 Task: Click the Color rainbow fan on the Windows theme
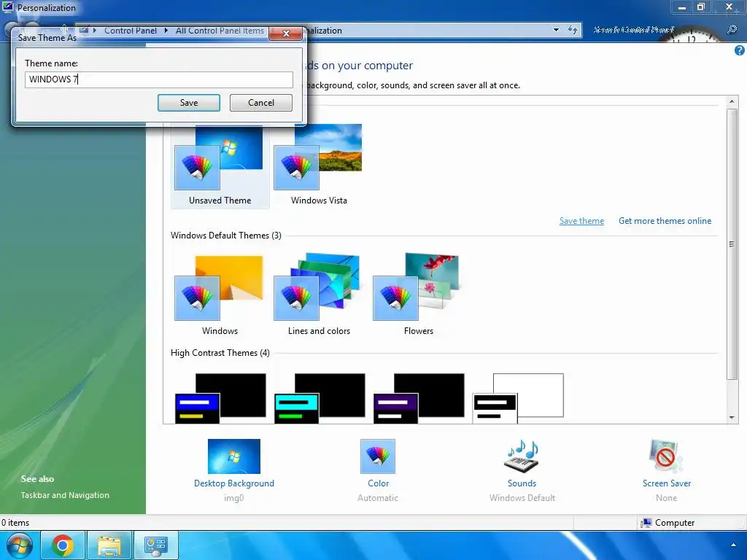pyautogui.click(x=197, y=298)
